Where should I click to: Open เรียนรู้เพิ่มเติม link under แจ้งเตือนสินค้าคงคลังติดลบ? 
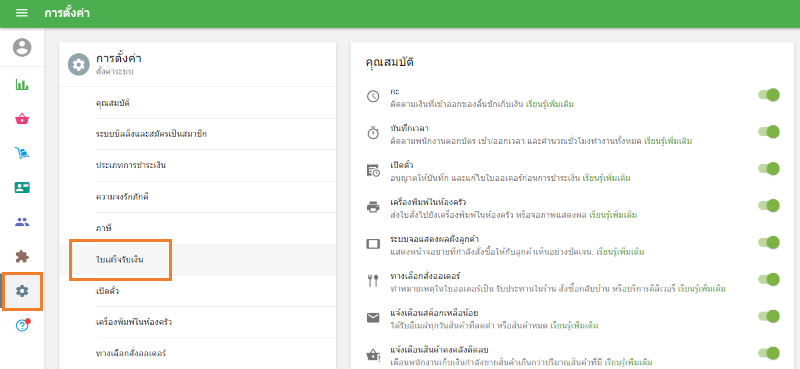click(x=628, y=362)
